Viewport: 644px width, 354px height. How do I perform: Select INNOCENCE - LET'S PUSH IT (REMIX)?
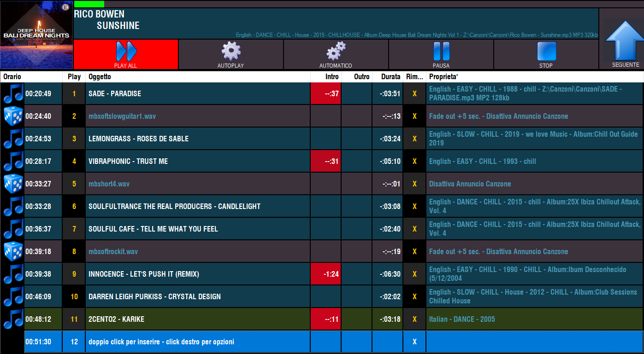(x=144, y=274)
